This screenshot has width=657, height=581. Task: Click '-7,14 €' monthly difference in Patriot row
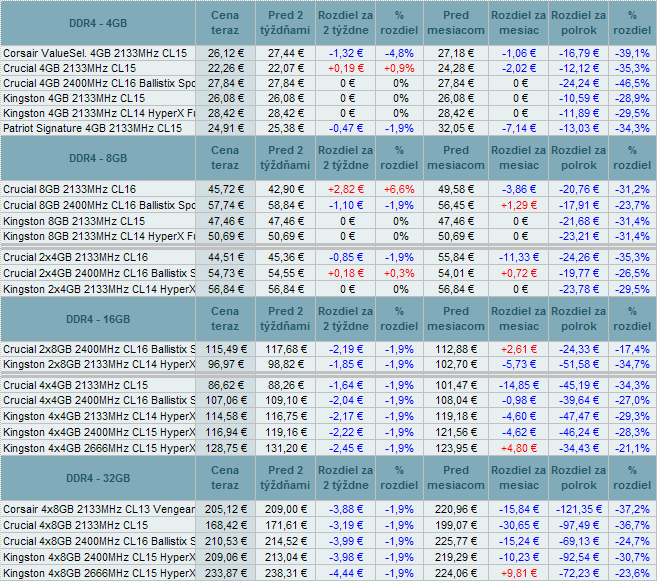click(519, 128)
